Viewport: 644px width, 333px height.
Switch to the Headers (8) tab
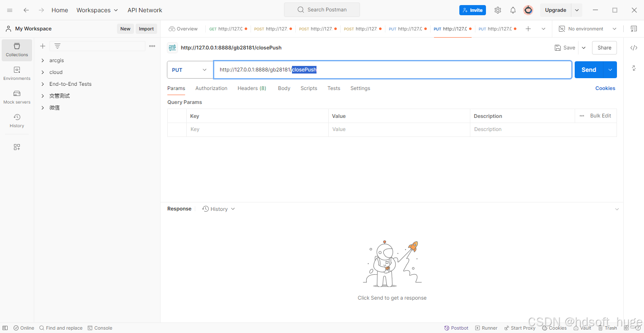(x=252, y=88)
